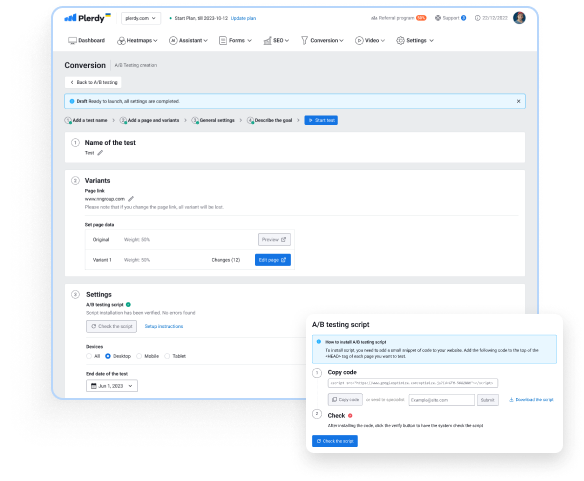Select the All devices radio button

click(x=89, y=356)
